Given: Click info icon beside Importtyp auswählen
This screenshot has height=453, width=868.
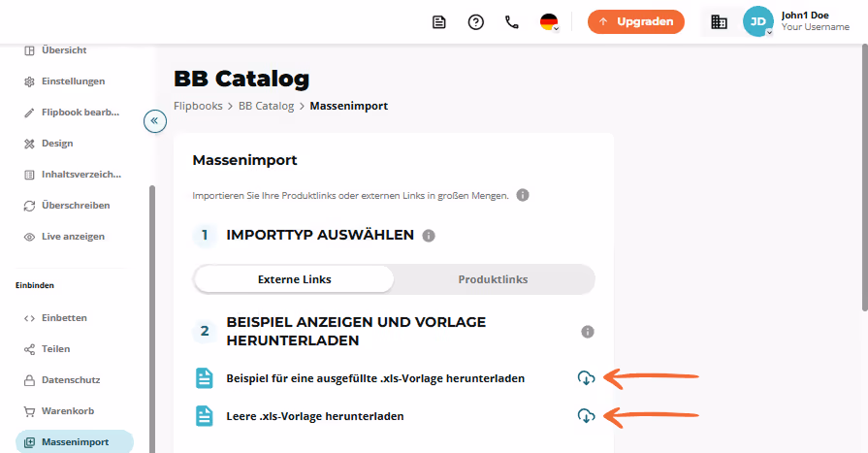Looking at the screenshot, I should [x=429, y=236].
